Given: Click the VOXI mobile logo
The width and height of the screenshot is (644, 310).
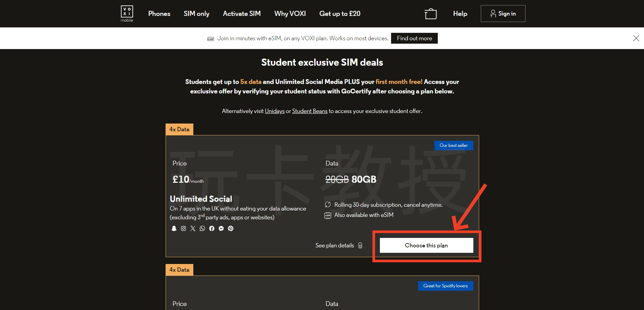Looking at the screenshot, I should (127, 14).
